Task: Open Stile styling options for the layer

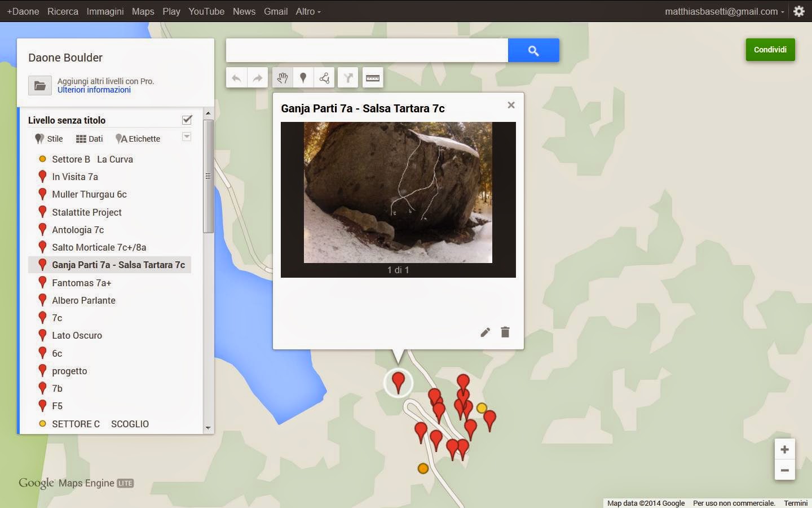Action: tap(48, 139)
